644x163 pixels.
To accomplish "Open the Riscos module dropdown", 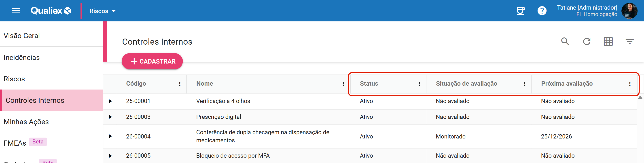I will [x=102, y=11].
